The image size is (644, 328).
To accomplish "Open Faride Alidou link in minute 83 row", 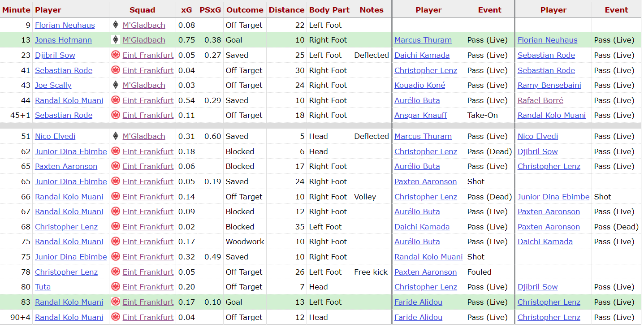I will click(x=418, y=302).
